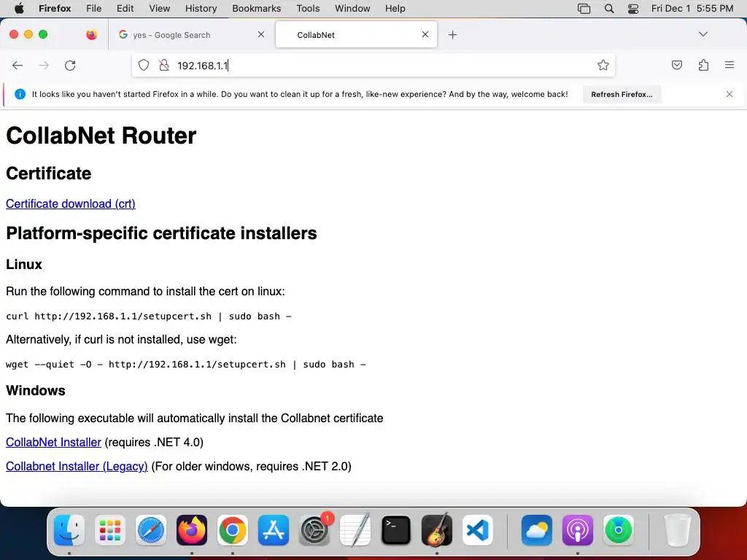Open Finder from the dock
Screen dimensions: 747x560
[x=69, y=530]
